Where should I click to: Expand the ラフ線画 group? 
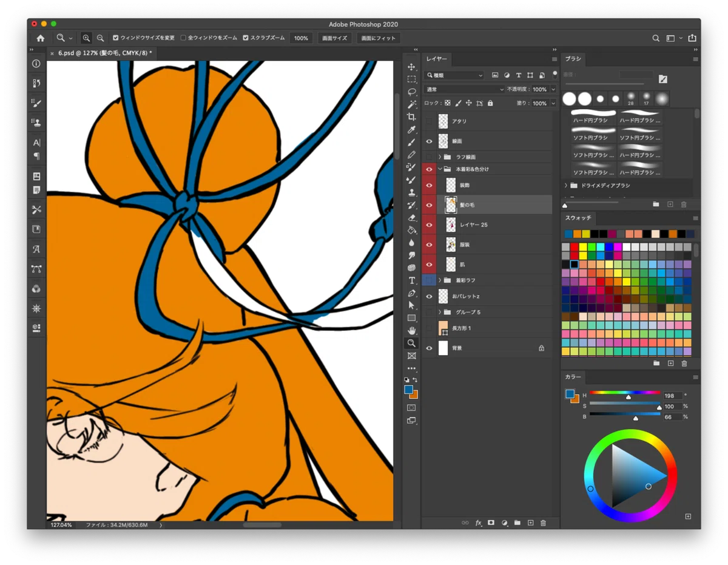tap(440, 157)
